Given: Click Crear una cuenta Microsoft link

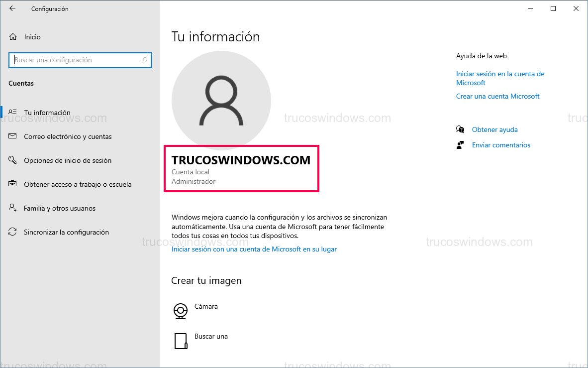Looking at the screenshot, I should pos(497,96).
